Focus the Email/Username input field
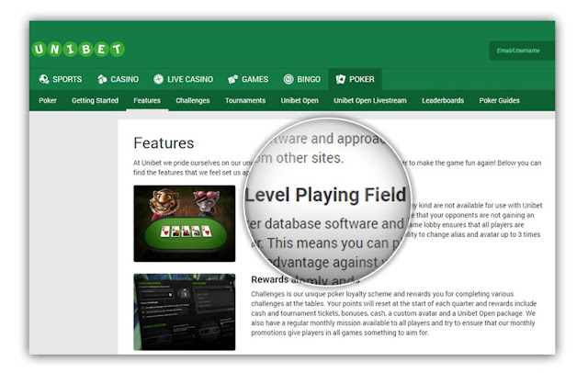Screen dimensions: 588x373 tap(522, 51)
